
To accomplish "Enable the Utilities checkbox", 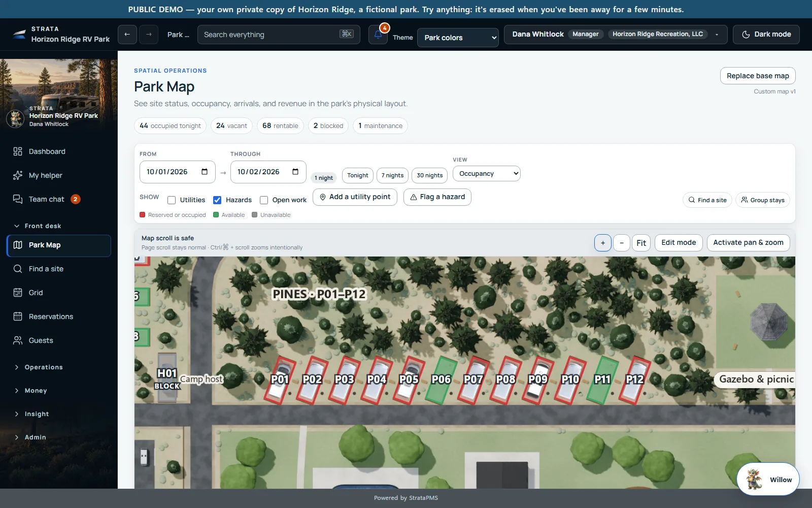I will click(172, 200).
